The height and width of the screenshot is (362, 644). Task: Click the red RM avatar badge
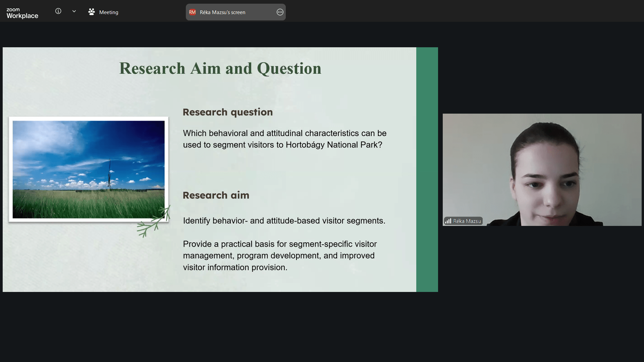(192, 12)
